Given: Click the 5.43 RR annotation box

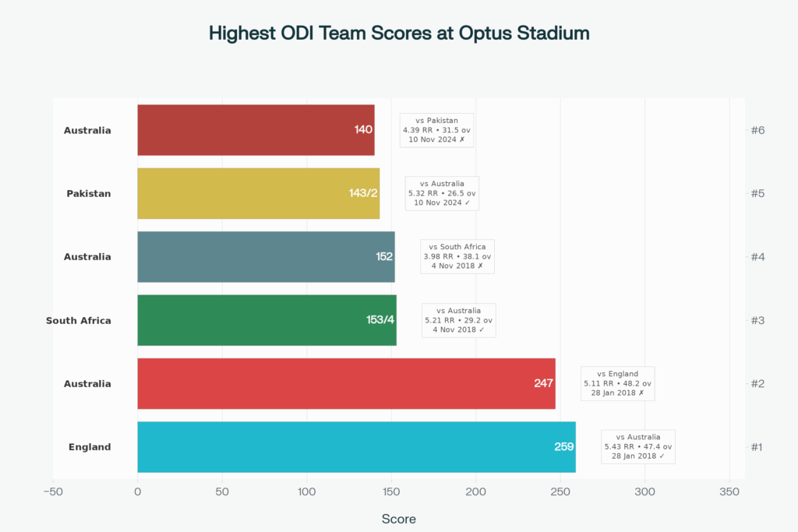Looking at the screenshot, I should click(x=637, y=447).
